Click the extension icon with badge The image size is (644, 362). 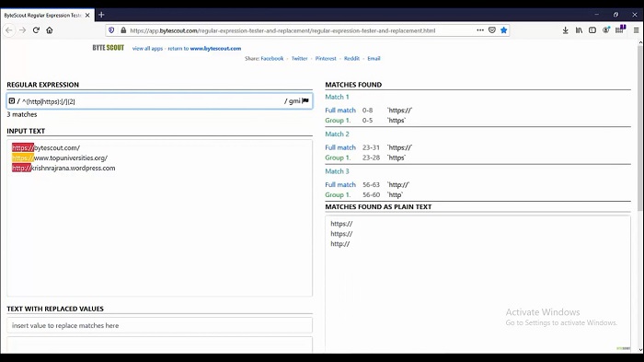point(620,29)
